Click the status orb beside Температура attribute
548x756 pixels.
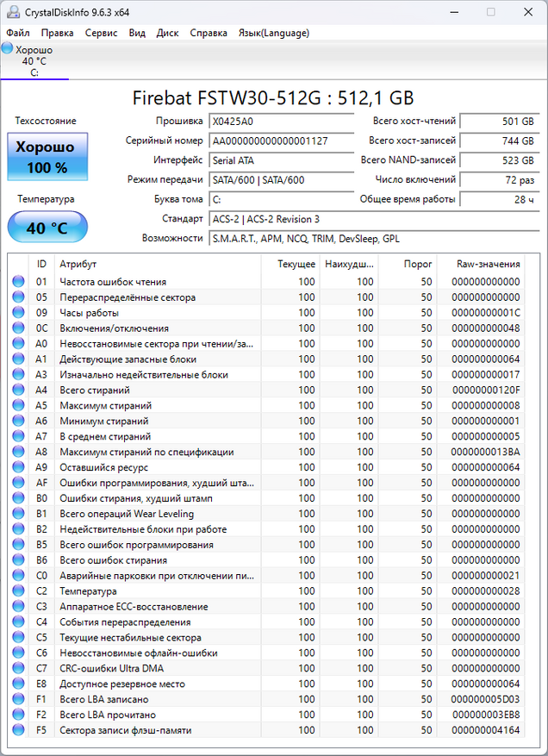pyautogui.click(x=18, y=591)
